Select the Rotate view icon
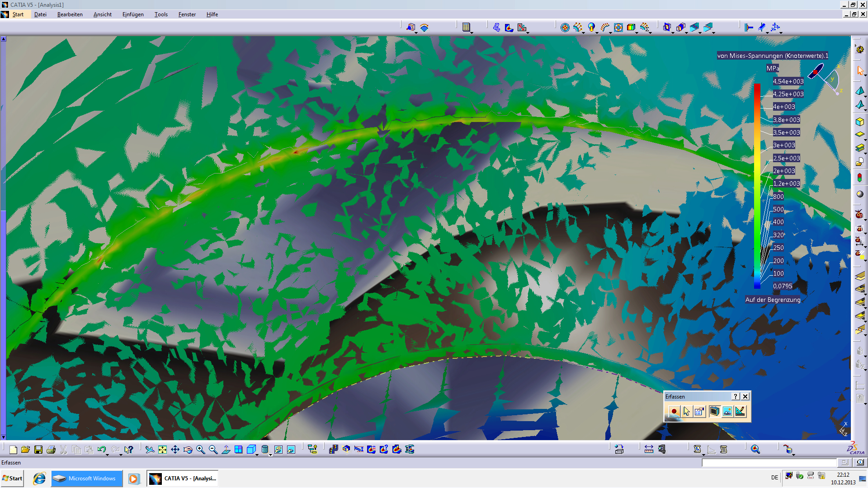Viewport: 868px width, 488px height. [x=188, y=450]
